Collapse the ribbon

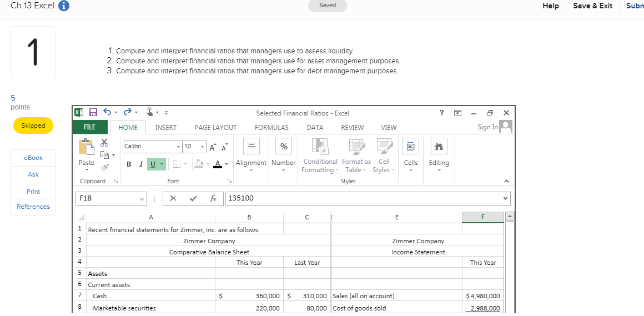[506, 181]
